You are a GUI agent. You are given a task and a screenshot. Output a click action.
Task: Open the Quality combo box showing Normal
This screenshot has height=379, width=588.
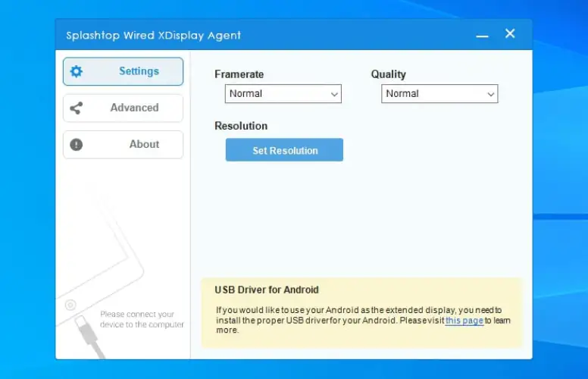tap(439, 94)
